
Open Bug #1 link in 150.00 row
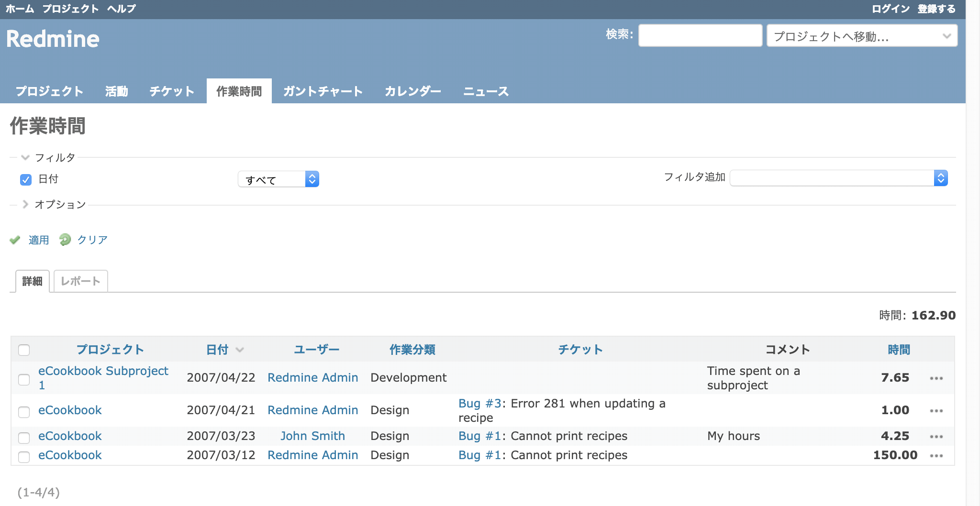(x=480, y=455)
